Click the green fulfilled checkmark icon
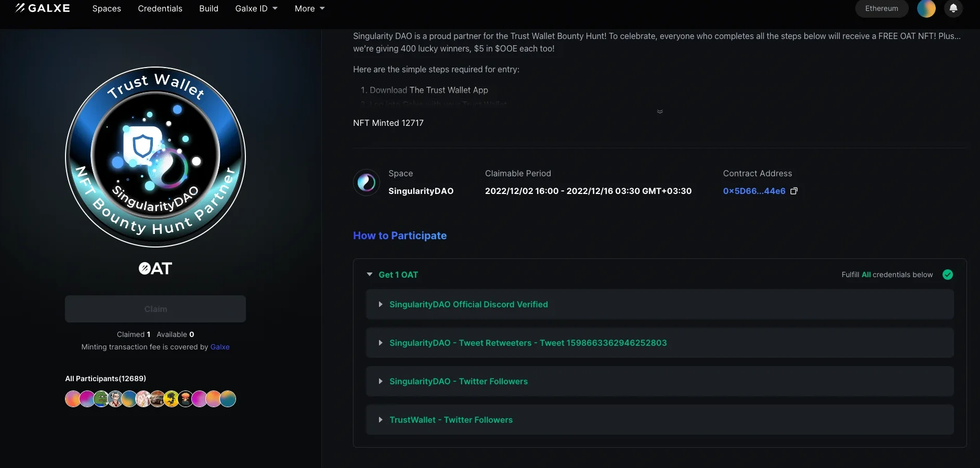The height and width of the screenshot is (468, 980). 947,275
